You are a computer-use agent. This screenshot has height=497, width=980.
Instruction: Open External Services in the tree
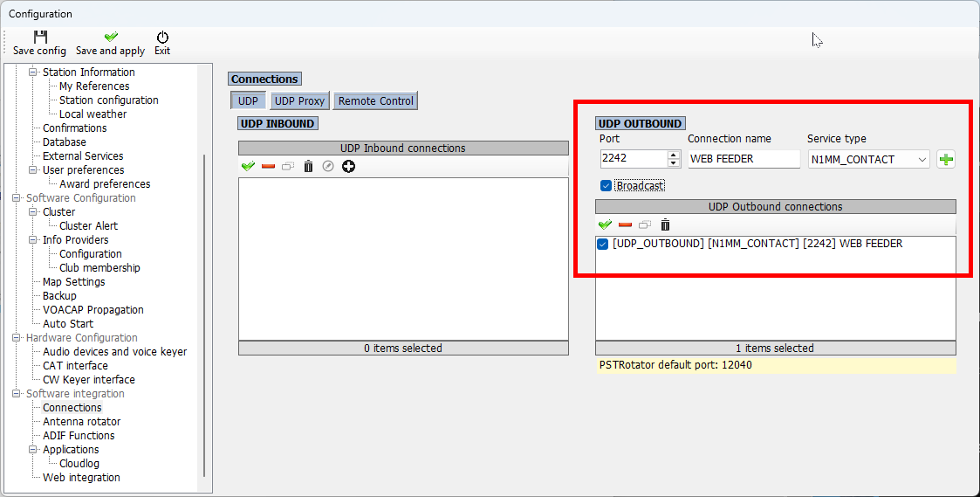point(83,155)
